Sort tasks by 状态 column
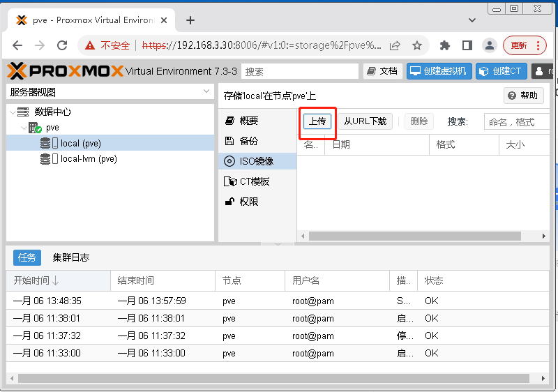The height and width of the screenshot is (392, 558). point(483,280)
